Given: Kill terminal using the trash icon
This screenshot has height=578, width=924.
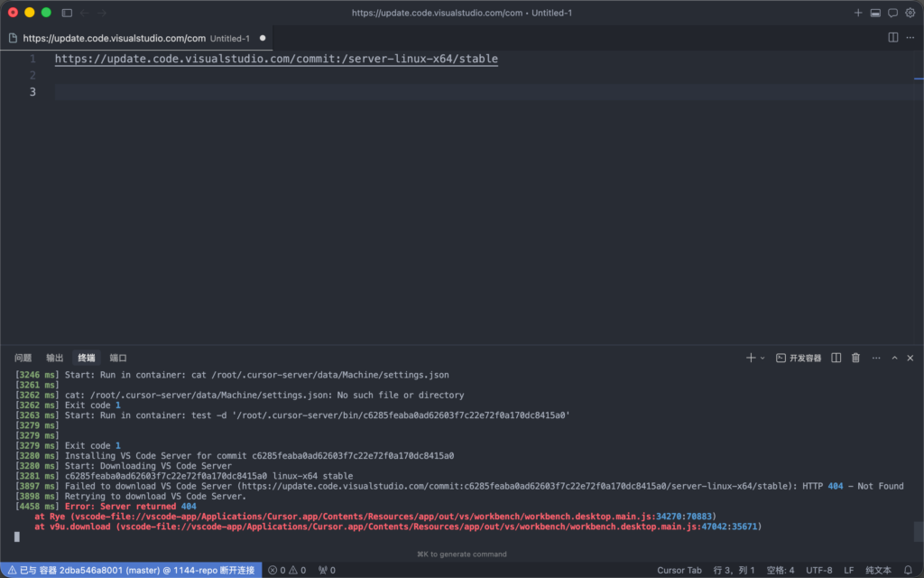Looking at the screenshot, I should 855,358.
